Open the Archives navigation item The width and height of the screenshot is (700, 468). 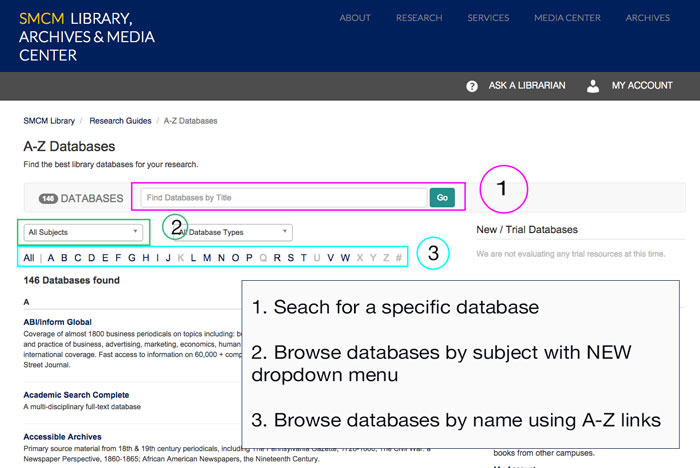pyautogui.click(x=647, y=18)
